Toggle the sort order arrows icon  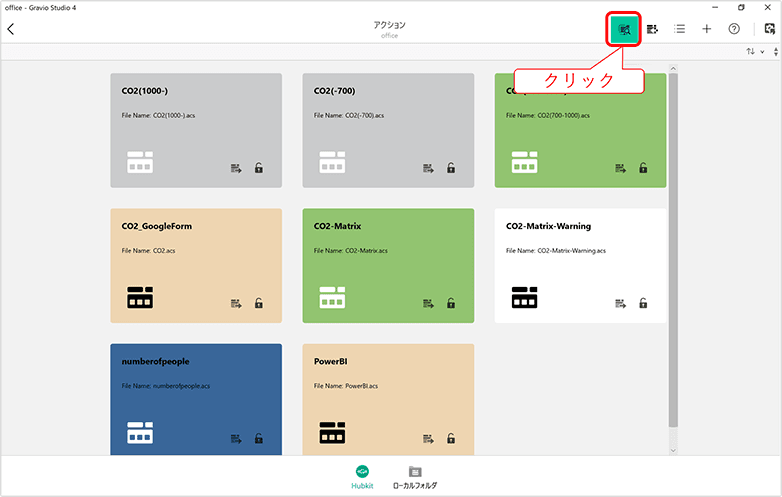(750, 51)
